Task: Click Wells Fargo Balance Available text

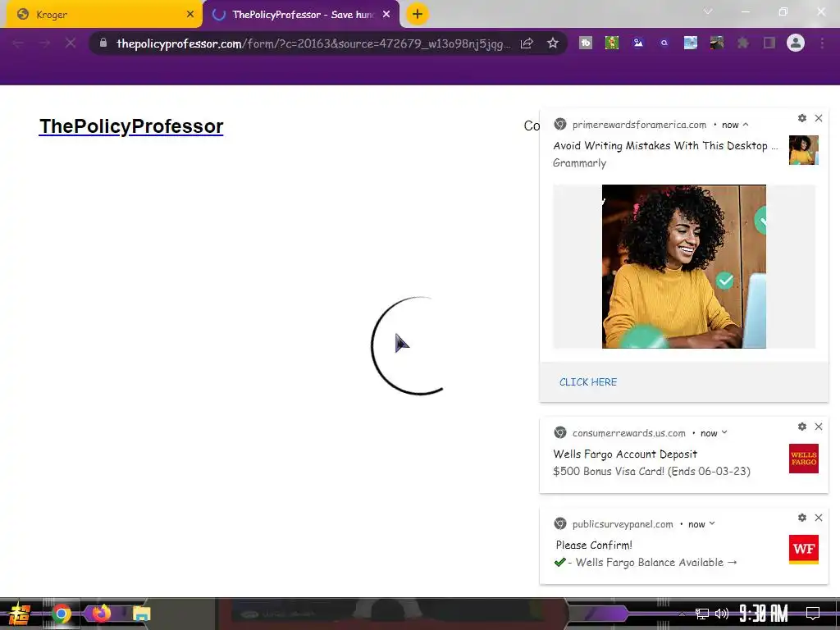Action: [650, 563]
